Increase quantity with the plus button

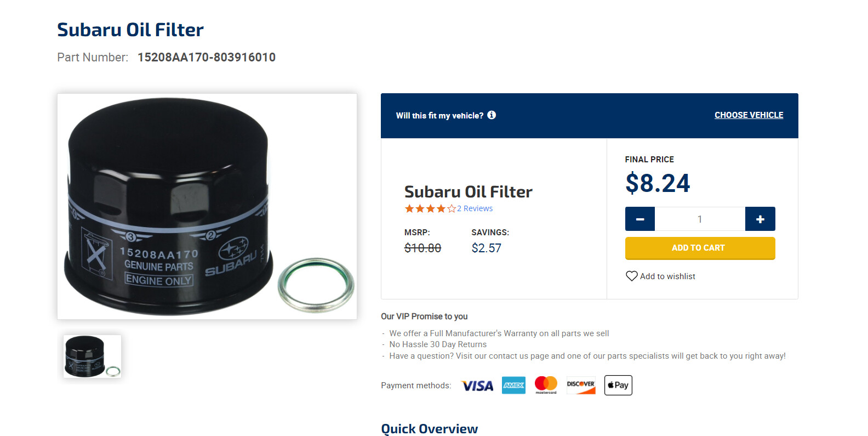(760, 219)
